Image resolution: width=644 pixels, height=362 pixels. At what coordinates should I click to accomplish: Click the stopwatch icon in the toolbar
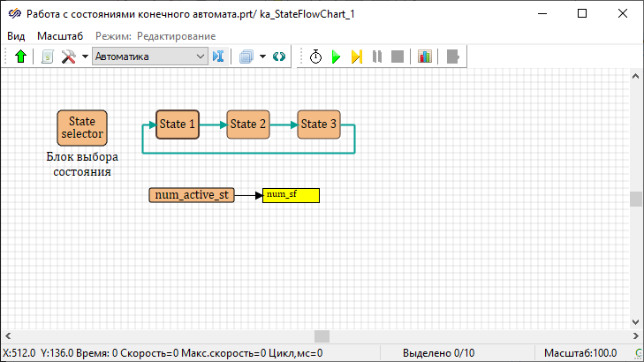315,57
